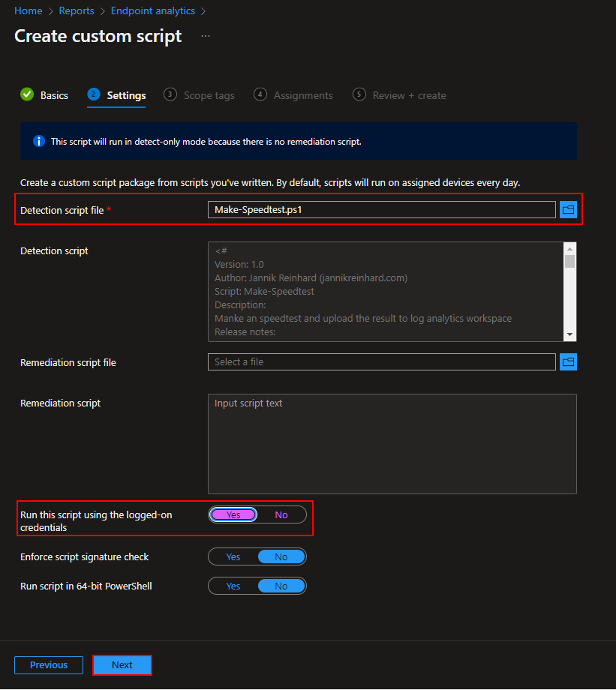The image size is (616, 690).
Task: Open the Home breadcrumb link
Action: pos(29,11)
